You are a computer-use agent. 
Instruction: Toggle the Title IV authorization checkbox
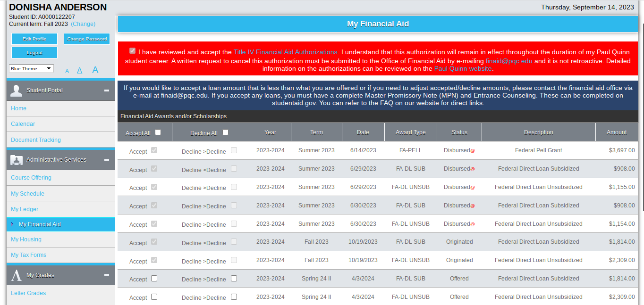(132, 51)
